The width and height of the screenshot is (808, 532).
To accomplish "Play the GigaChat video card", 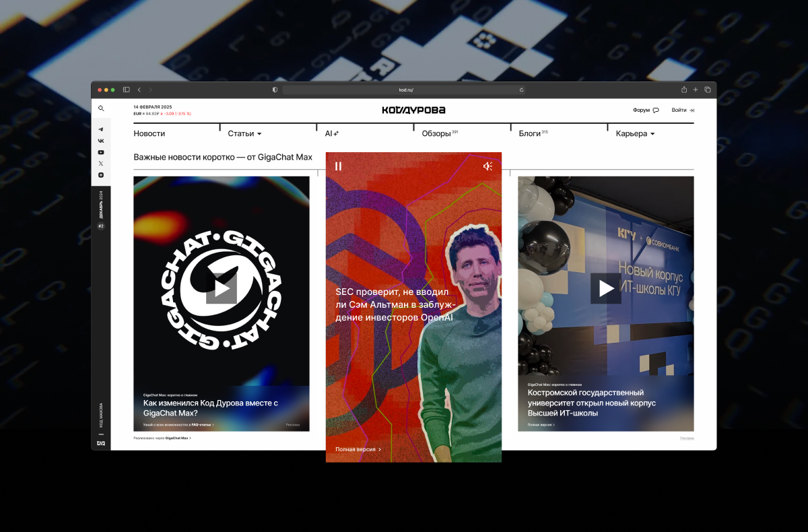I will pos(222,288).
